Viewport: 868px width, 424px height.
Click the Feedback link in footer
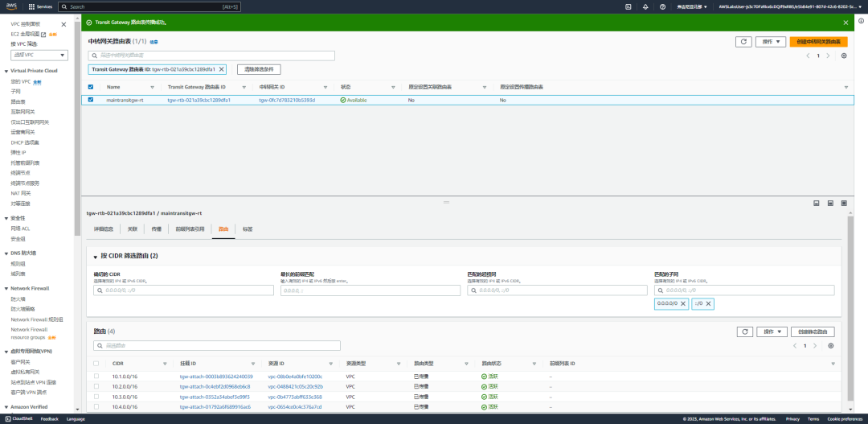click(x=49, y=419)
